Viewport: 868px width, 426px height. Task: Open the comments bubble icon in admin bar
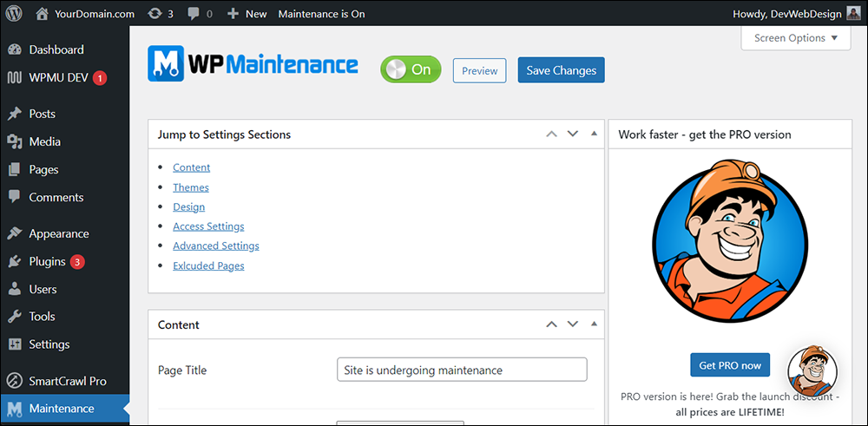(194, 15)
